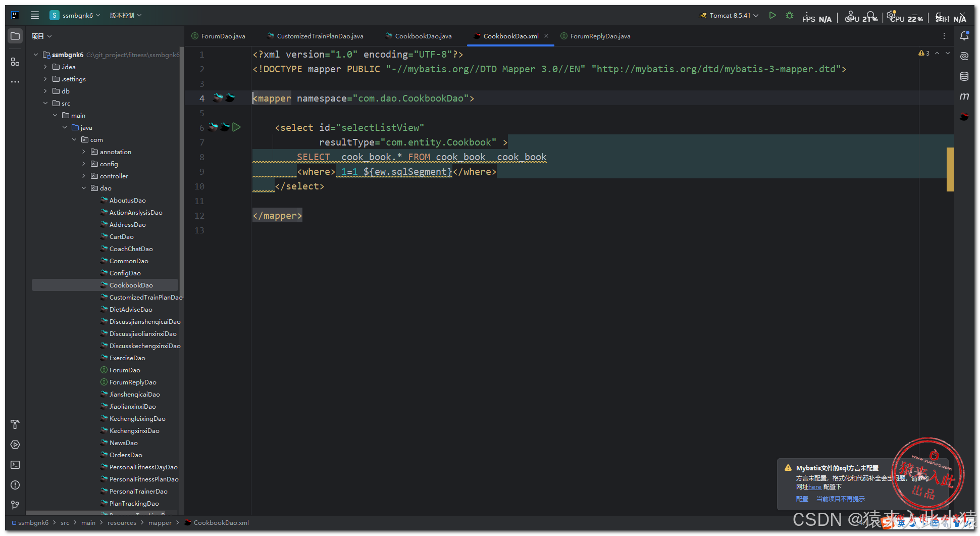Open the Services tool window
Viewport: 980px width, 536px height.
(15, 445)
